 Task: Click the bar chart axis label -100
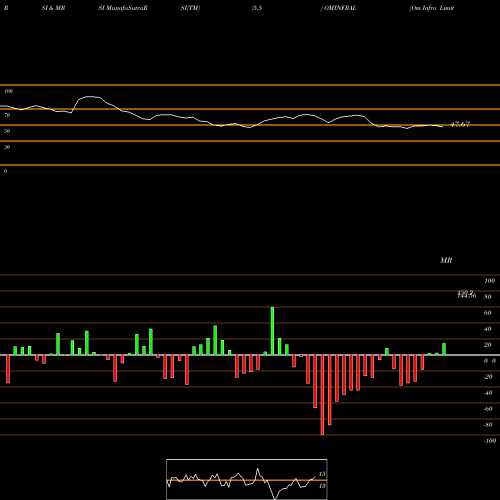(x=490, y=441)
